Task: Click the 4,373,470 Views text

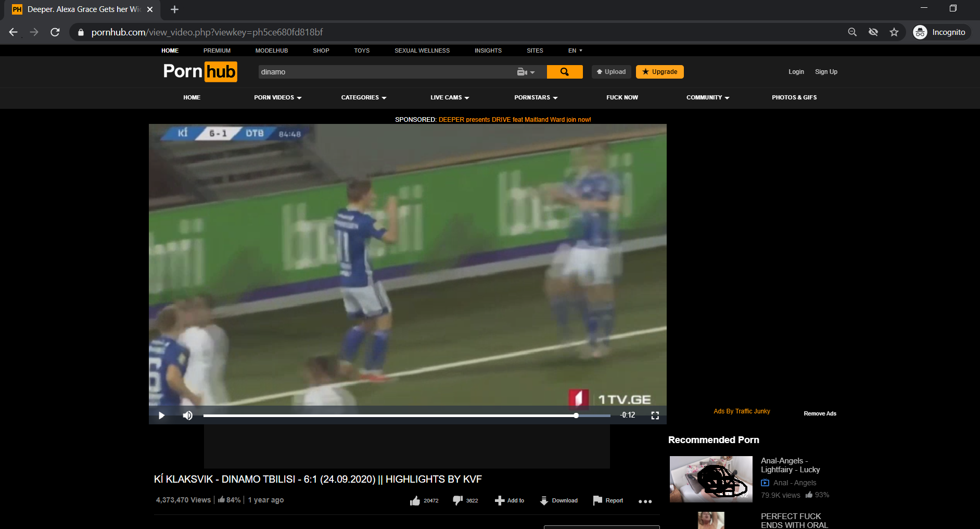Action: pos(183,500)
